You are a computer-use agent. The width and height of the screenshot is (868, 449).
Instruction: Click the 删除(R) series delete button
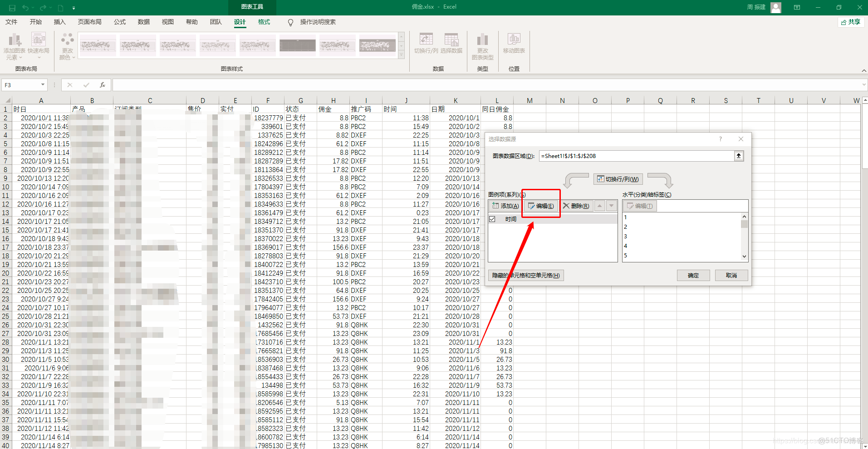click(576, 206)
